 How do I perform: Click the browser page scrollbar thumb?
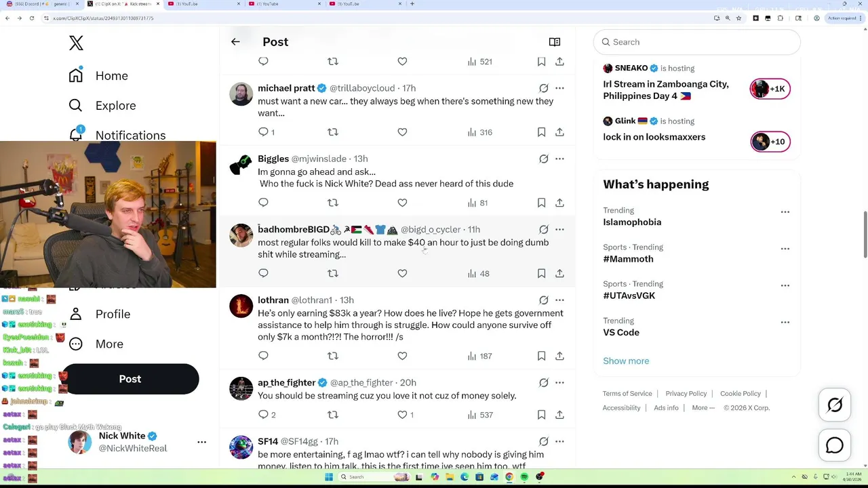pyautogui.click(x=865, y=235)
